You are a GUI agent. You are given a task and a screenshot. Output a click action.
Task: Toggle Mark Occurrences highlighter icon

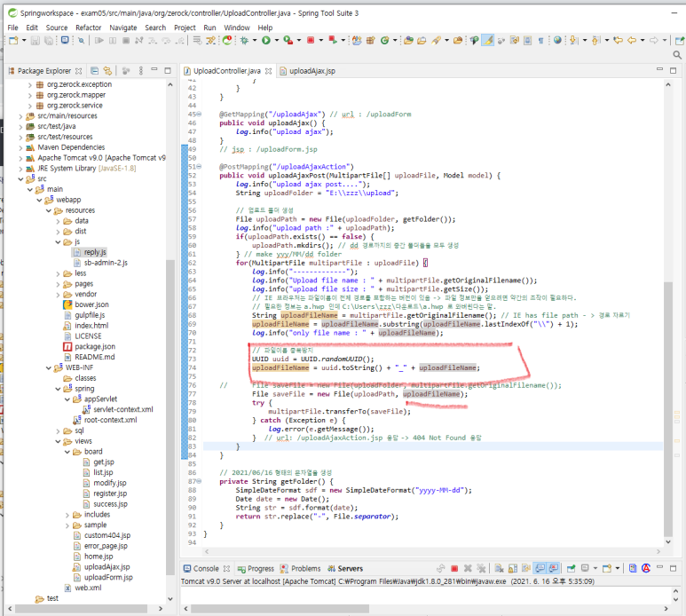tap(487, 40)
